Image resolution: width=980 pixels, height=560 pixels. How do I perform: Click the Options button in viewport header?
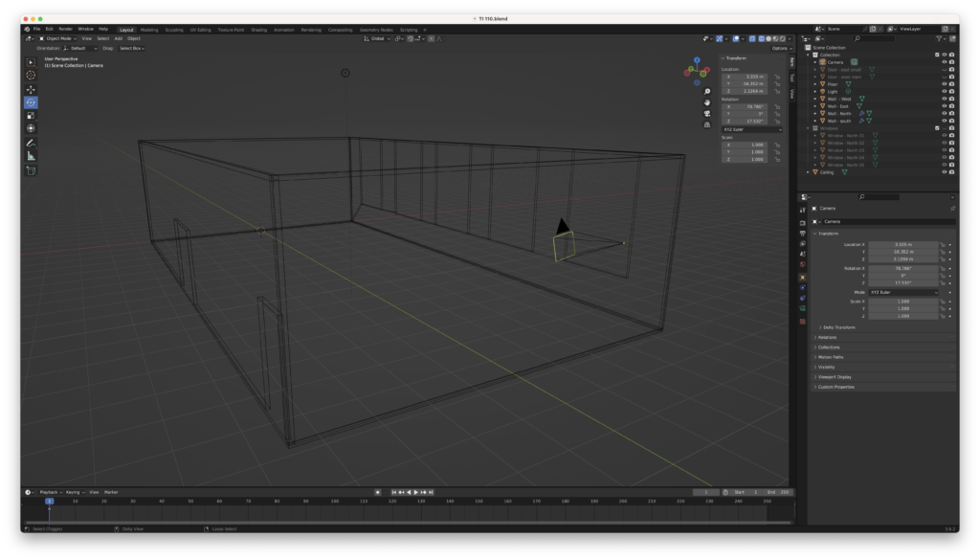point(782,48)
